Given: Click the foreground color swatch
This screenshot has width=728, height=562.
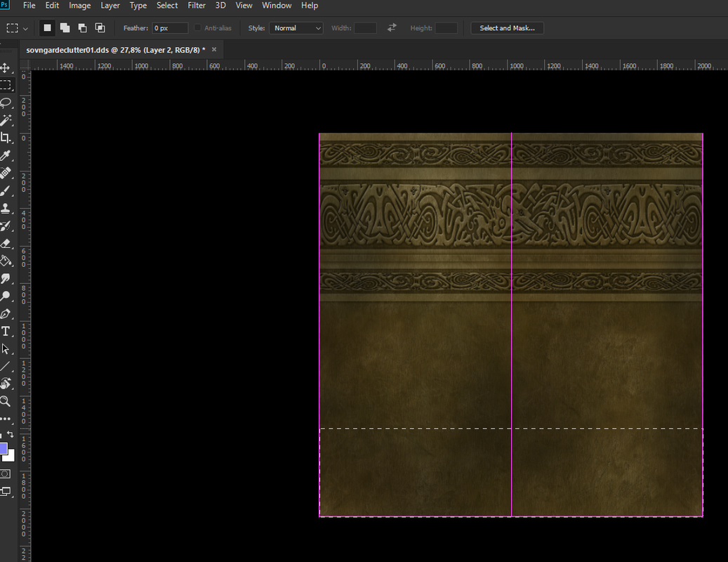Looking at the screenshot, I should pyautogui.click(x=3, y=448).
